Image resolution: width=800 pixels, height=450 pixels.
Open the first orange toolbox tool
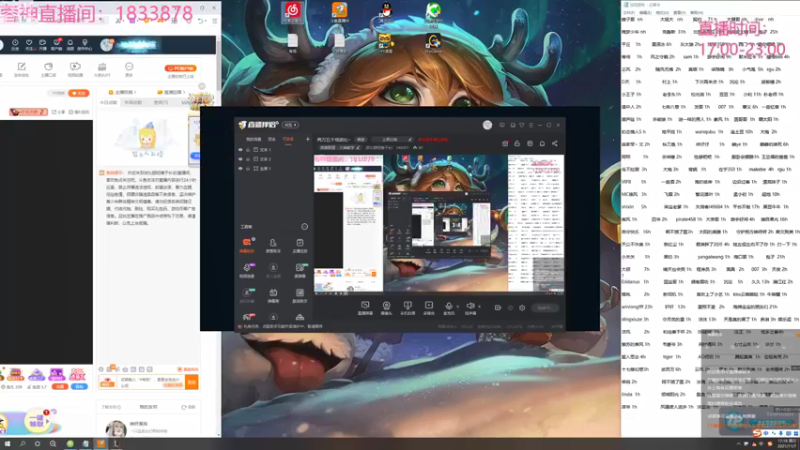247,245
